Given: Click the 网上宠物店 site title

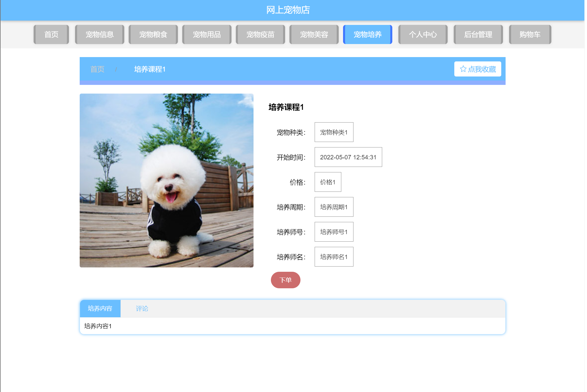Looking at the screenshot, I should [x=288, y=10].
